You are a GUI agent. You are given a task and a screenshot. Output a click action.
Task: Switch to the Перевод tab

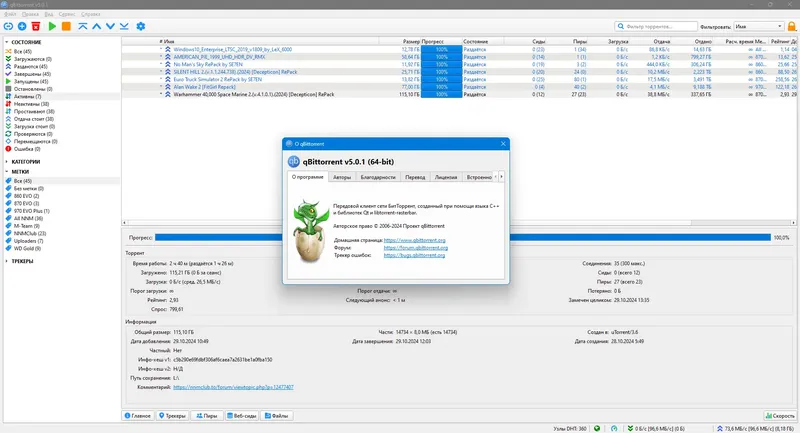point(415,177)
